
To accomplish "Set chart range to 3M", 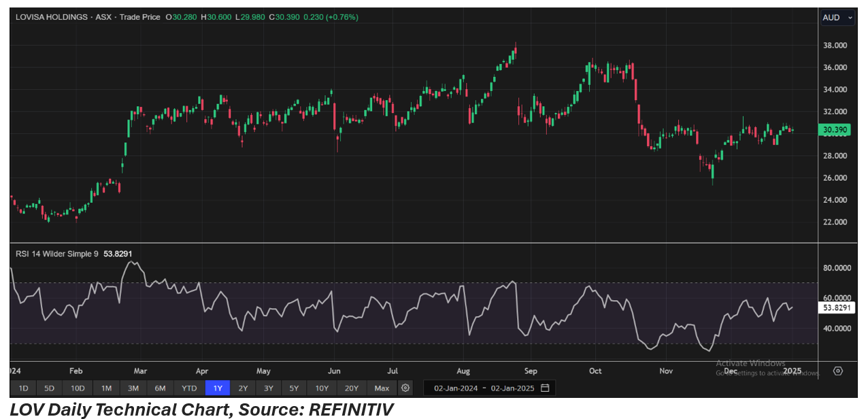I will [133, 388].
